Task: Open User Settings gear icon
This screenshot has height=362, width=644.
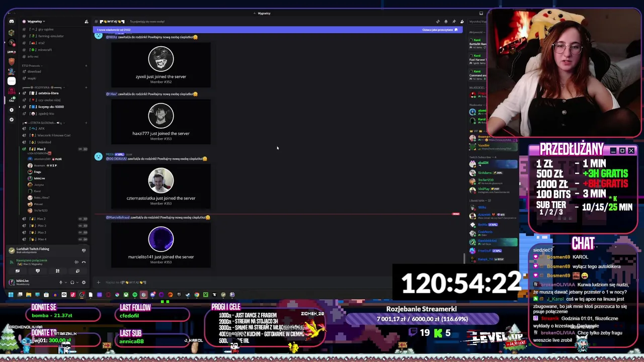Action: click(84, 283)
